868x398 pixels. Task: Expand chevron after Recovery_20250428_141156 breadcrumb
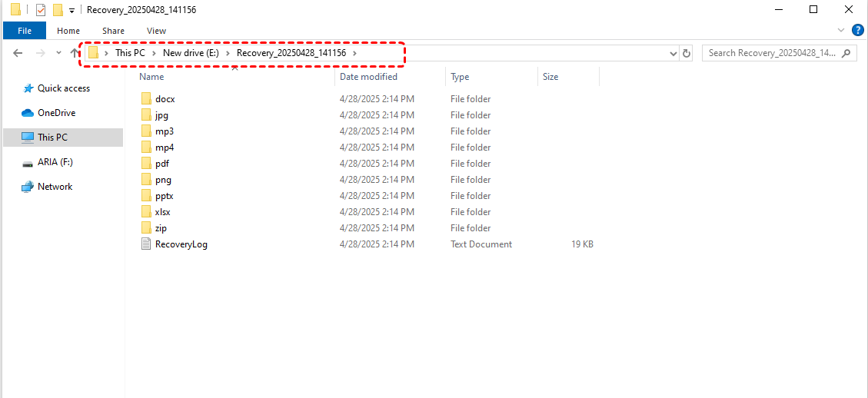point(355,53)
